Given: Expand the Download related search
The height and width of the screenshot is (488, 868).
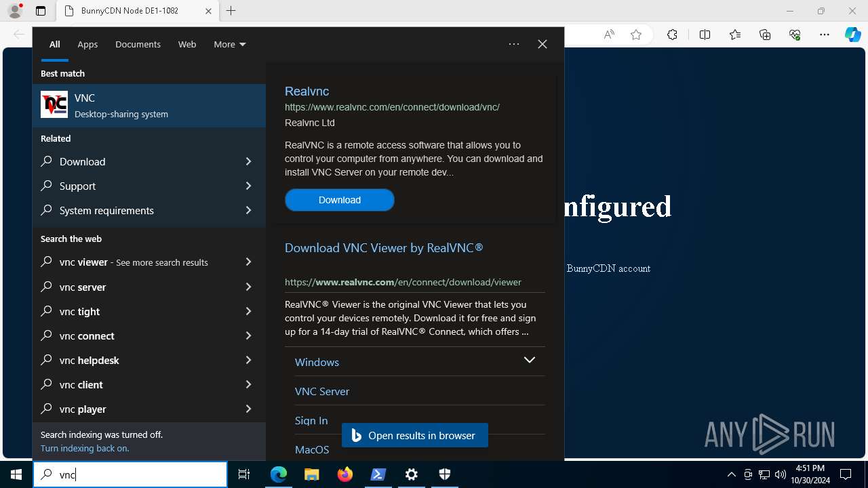Looking at the screenshot, I should (248, 161).
